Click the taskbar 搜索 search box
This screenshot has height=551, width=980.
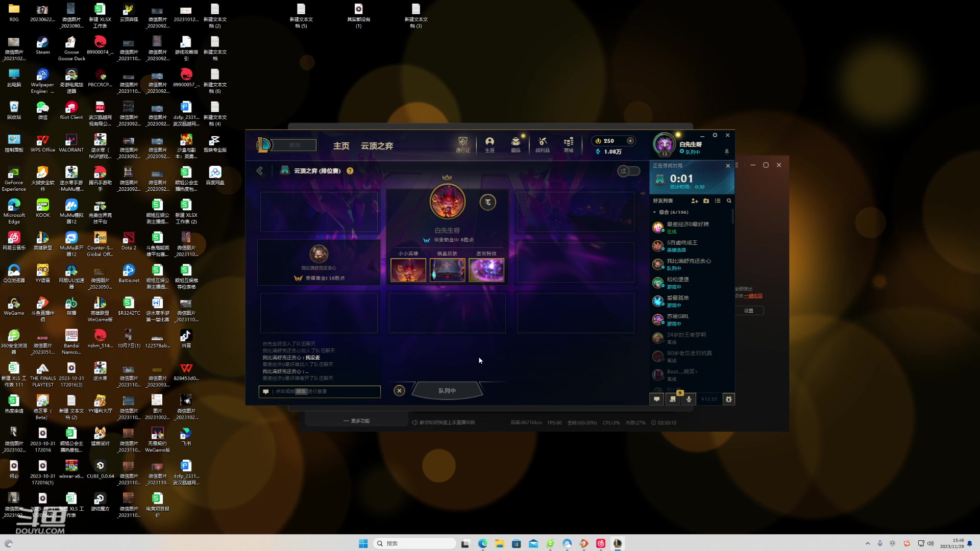[414, 543]
